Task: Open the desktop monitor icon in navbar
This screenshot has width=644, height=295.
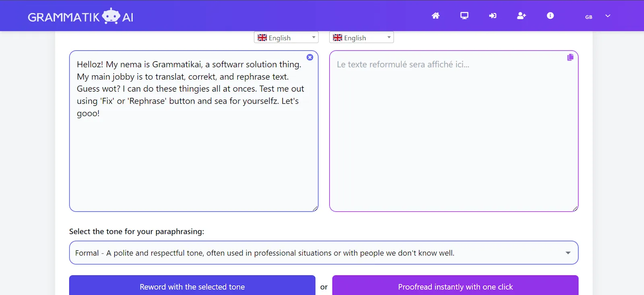Action: click(x=464, y=16)
